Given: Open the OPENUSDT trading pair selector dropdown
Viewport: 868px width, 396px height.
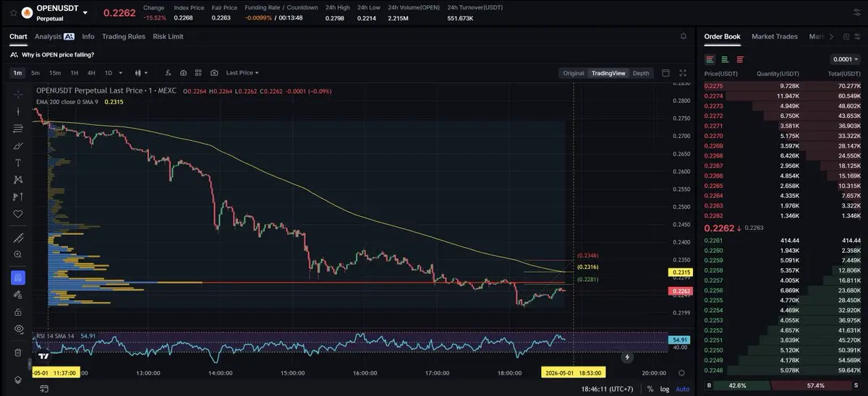Looking at the screenshot, I should 85,13.
